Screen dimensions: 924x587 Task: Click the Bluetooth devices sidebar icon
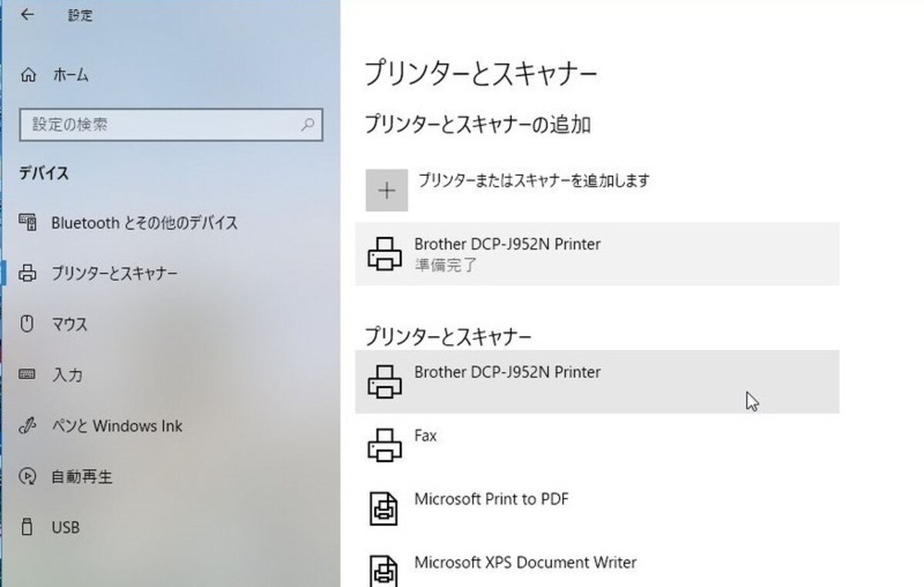(x=28, y=223)
